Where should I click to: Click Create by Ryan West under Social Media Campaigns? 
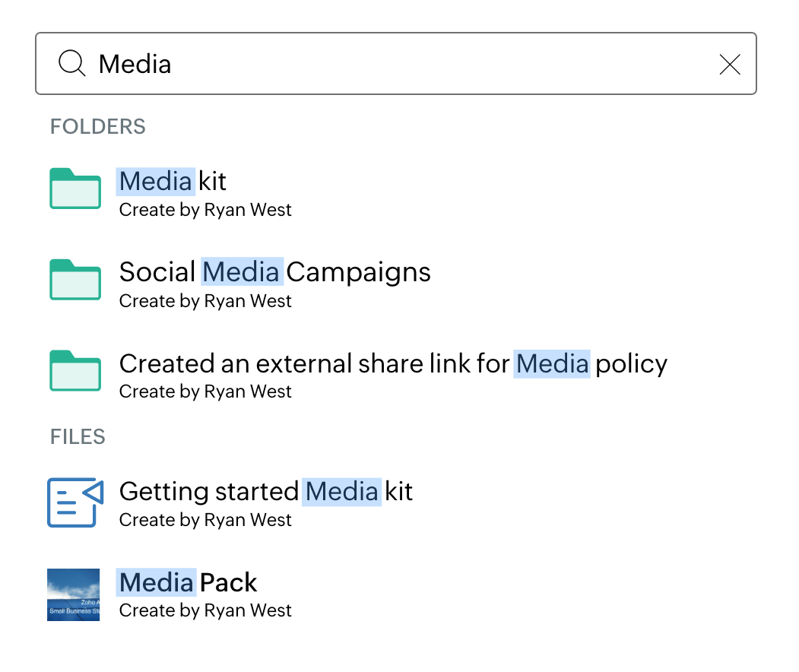click(x=205, y=302)
